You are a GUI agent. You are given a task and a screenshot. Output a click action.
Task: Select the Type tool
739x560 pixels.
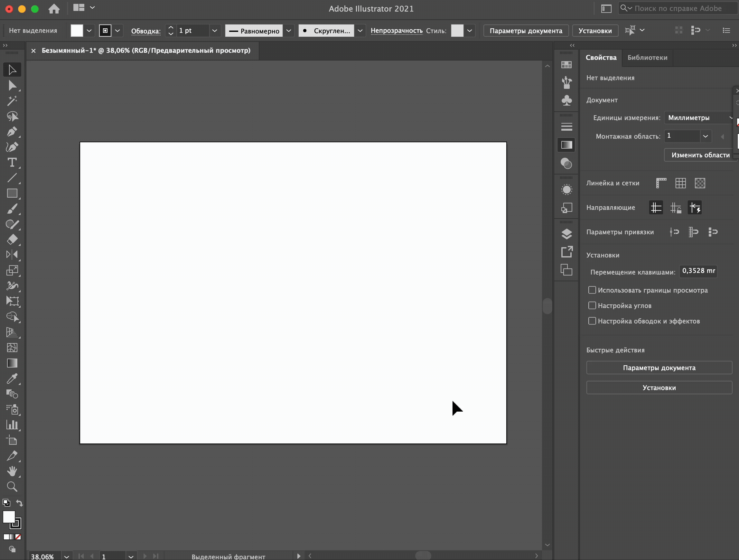coord(12,163)
